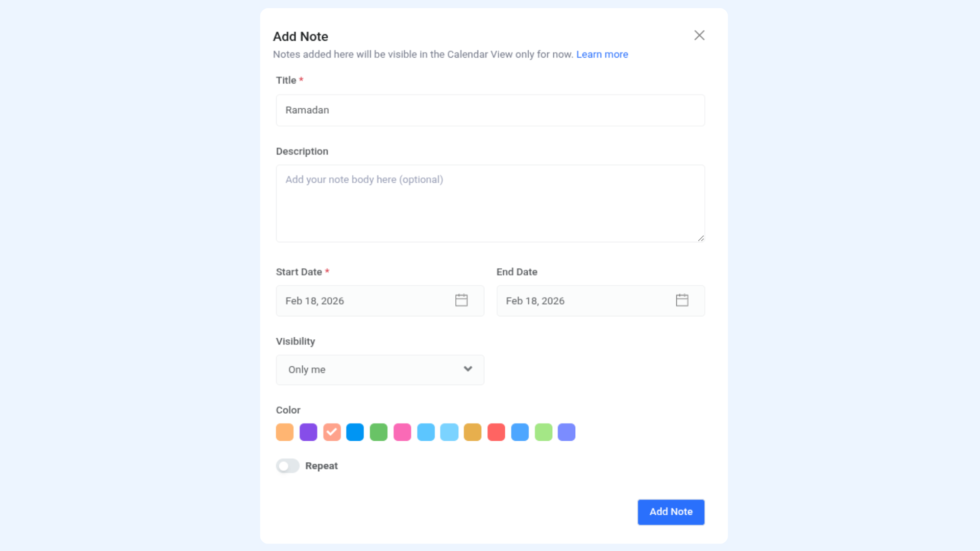
Task: Select the purple color swatch
Action: point(308,432)
